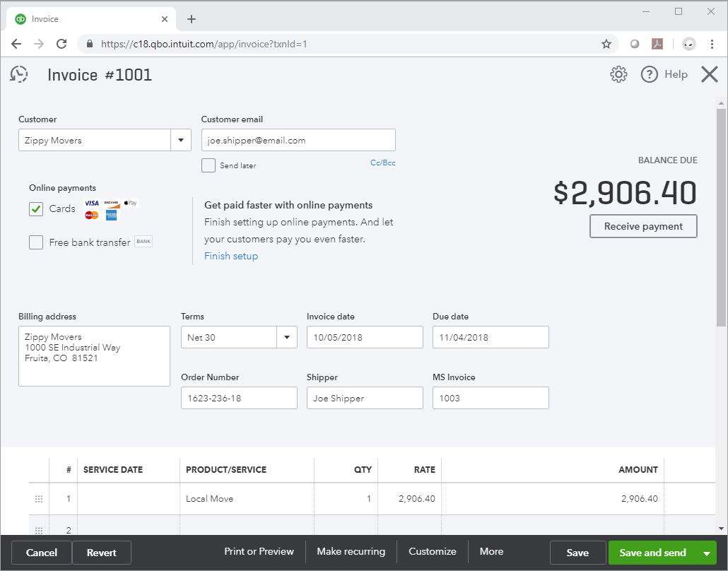Expand the Save and send options arrow
The width and height of the screenshot is (728, 571).
pos(706,553)
